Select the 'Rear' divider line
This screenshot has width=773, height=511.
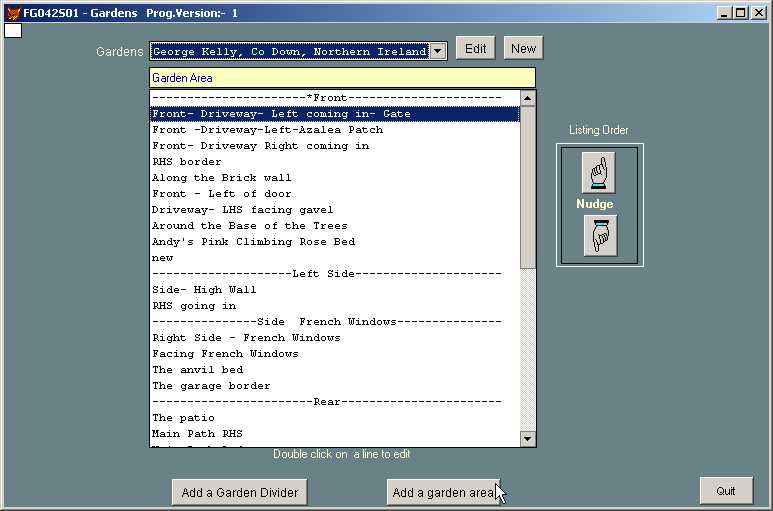pos(335,402)
